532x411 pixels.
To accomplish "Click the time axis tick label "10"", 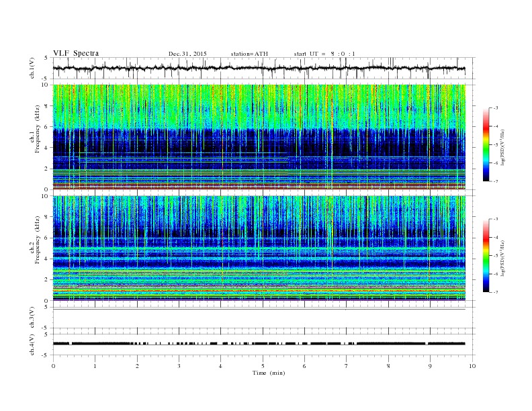I will tap(472, 366).
